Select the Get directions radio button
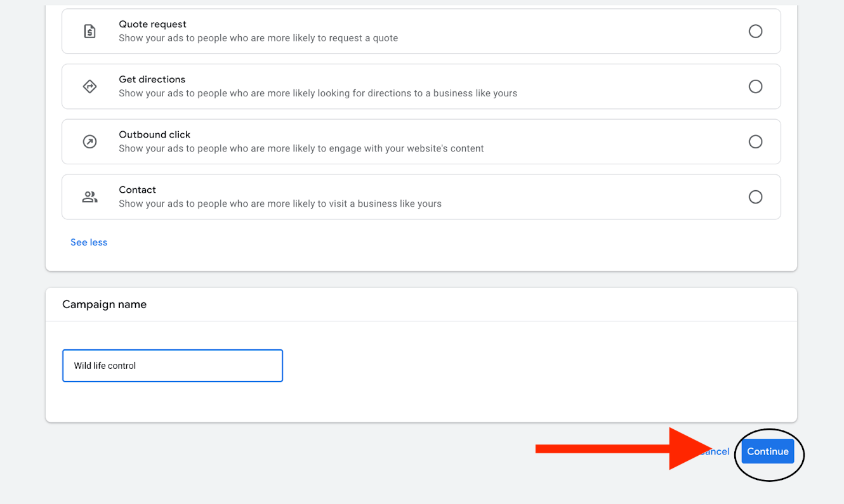Screen dimensions: 844x504 point(755,86)
